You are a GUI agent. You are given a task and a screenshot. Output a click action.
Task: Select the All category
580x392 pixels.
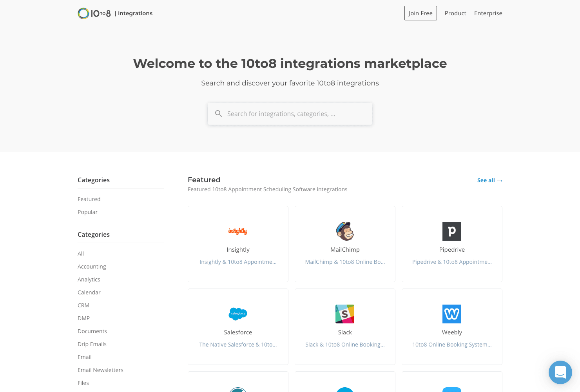click(81, 254)
